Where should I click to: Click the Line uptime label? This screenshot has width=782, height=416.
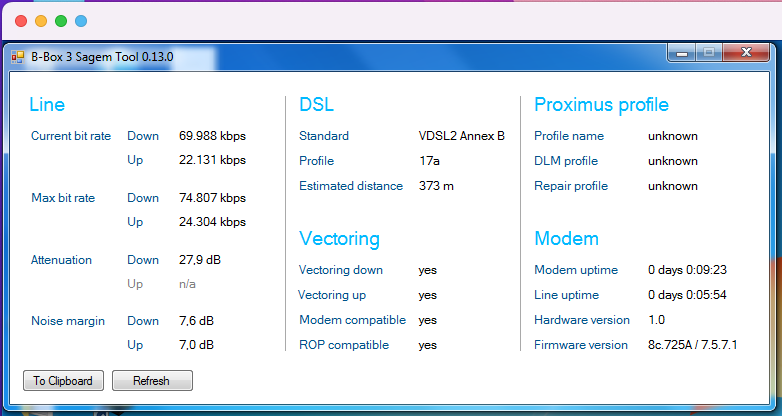pos(567,295)
